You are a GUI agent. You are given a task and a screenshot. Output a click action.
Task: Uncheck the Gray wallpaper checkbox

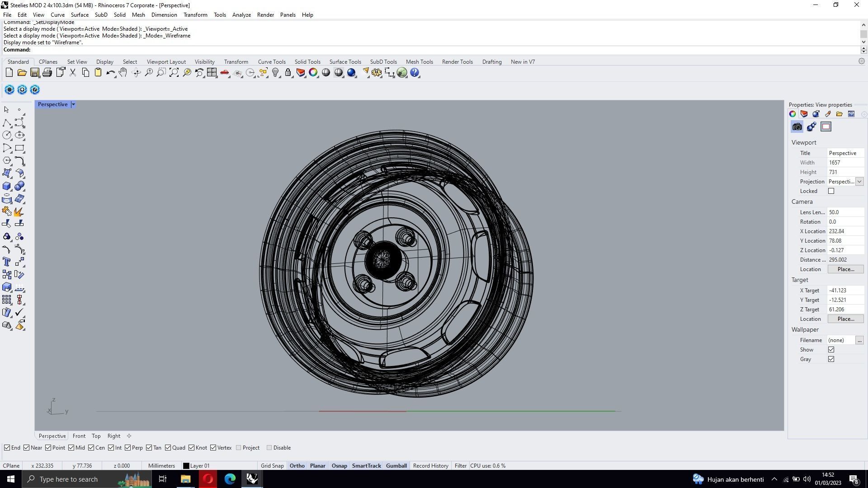(x=831, y=359)
